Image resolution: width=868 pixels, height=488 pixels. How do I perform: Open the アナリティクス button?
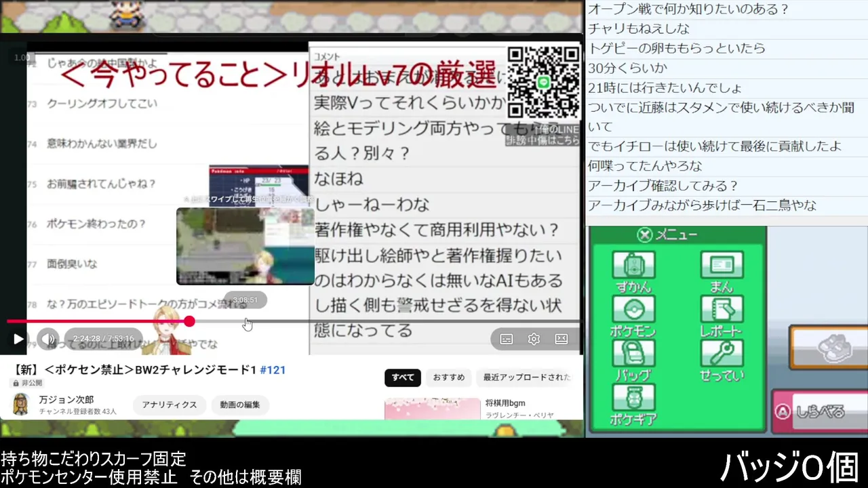170,405
